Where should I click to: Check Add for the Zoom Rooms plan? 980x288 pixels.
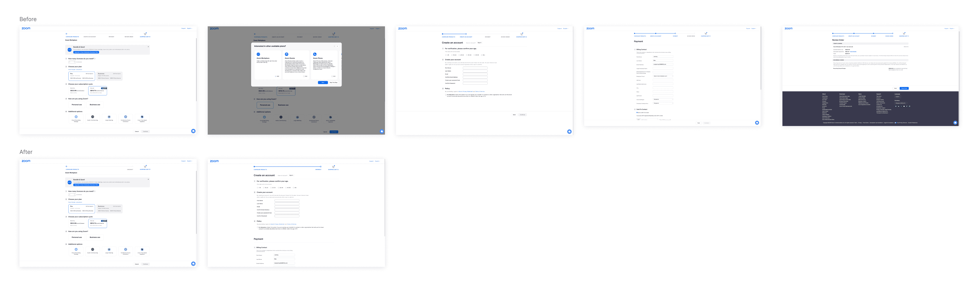(304, 77)
